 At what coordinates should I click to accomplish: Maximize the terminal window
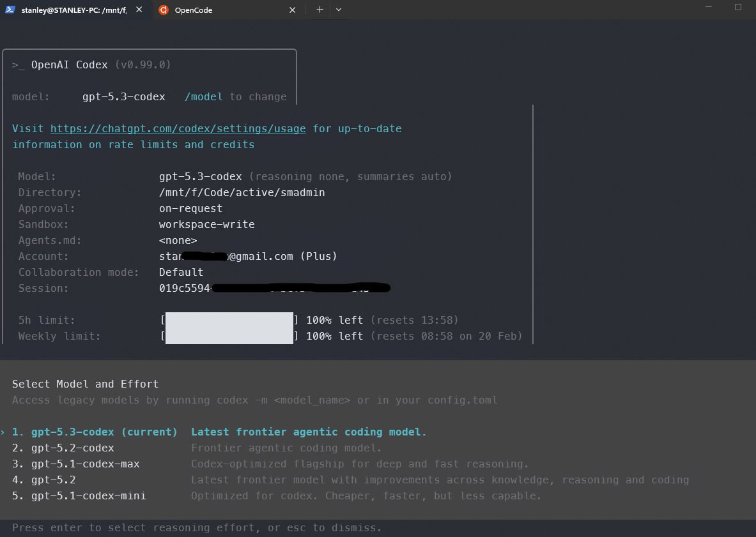point(738,8)
